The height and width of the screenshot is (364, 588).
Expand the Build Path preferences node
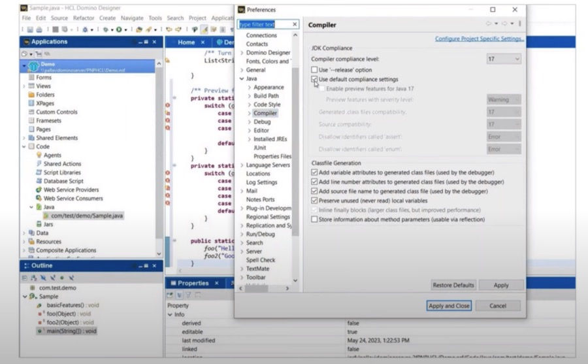[x=250, y=96]
